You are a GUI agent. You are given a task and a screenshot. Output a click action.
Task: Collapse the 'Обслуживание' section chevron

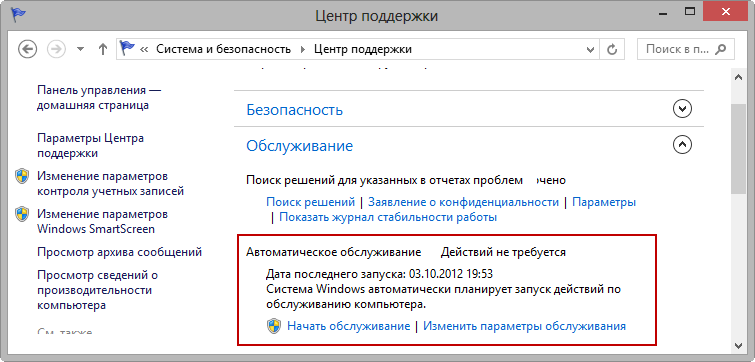682,144
